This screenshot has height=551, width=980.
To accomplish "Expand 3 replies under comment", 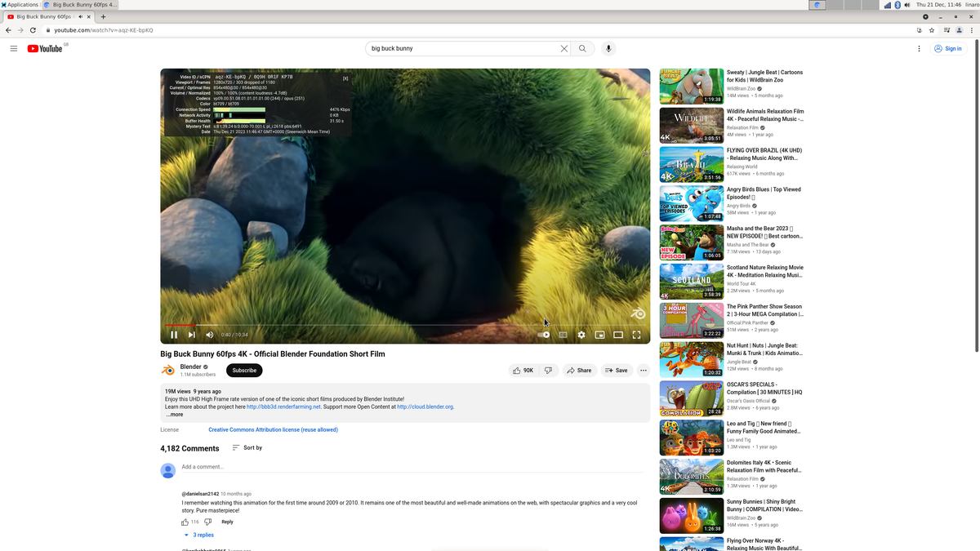I will 198,535.
